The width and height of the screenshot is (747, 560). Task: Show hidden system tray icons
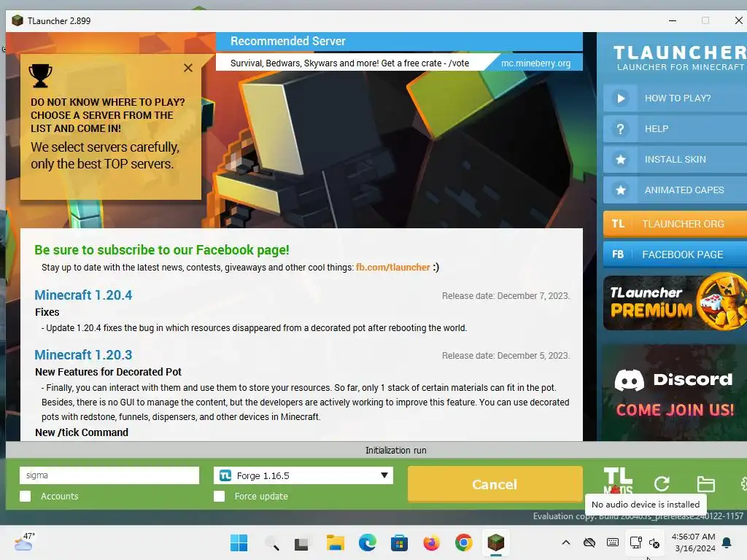click(x=565, y=542)
